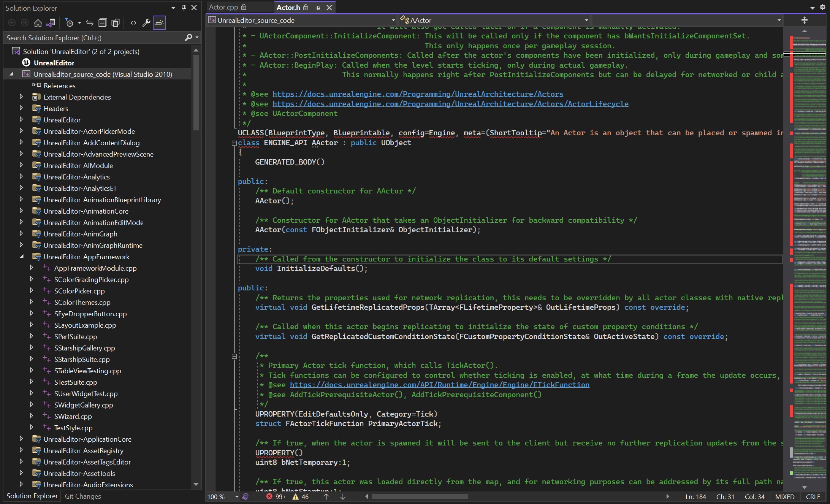Screen dimensions: 830x504
Task: Sync Solution Explorer with the active document
Action: [51, 23]
